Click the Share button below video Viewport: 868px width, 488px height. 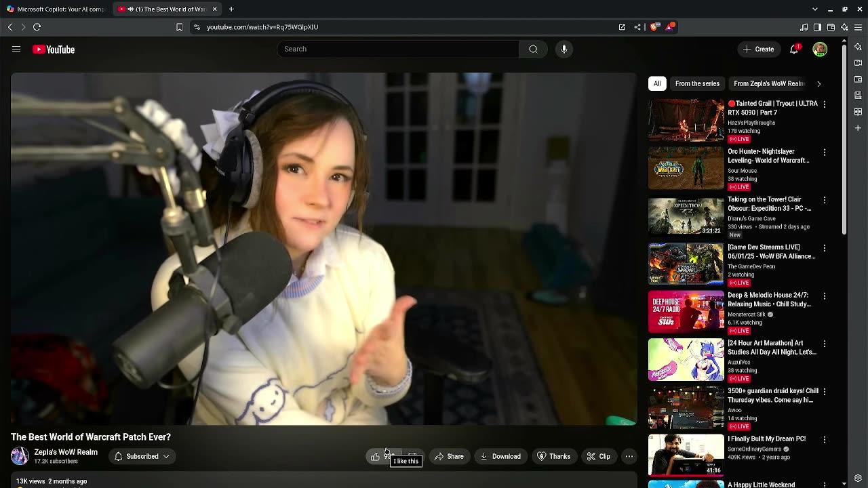(x=449, y=456)
